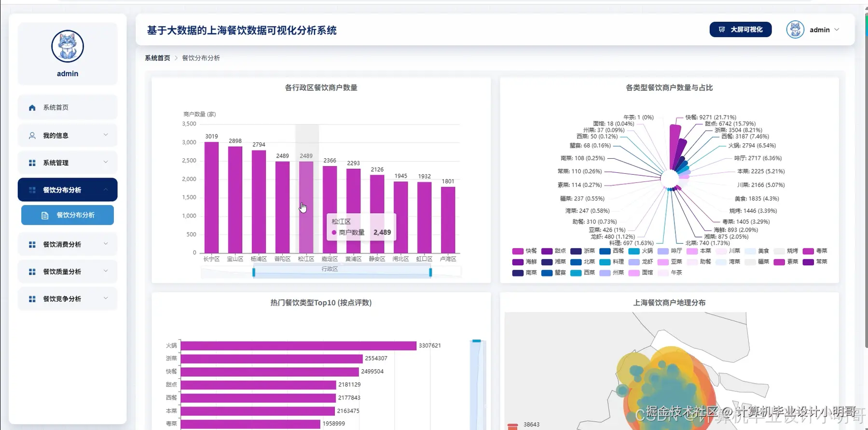Click the pie label 快餐: 9271 (21.71%)

711,117
